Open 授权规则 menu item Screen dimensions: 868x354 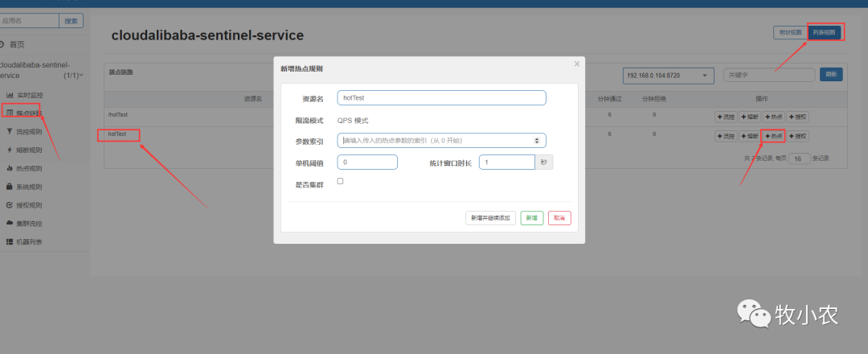coord(30,205)
